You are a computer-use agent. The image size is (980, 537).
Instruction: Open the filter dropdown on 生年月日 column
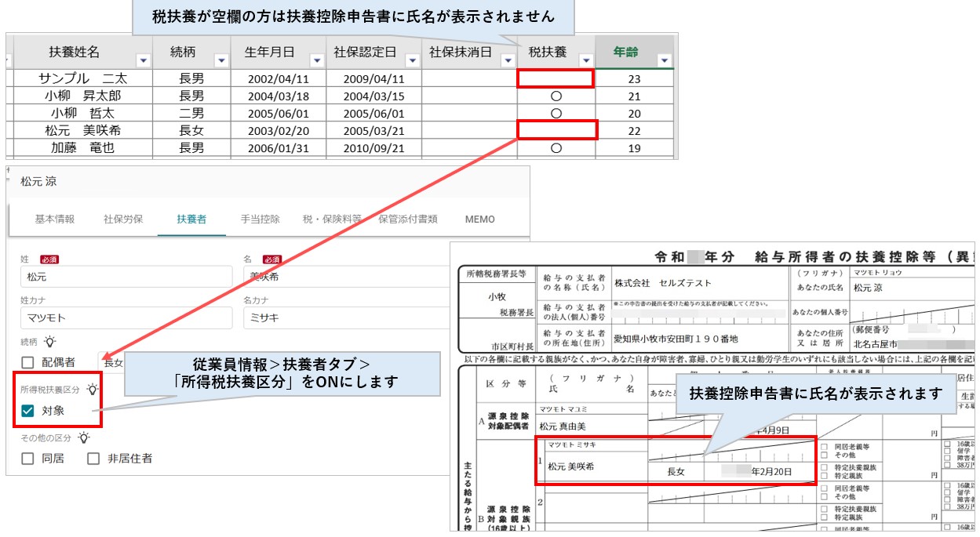[x=317, y=61]
